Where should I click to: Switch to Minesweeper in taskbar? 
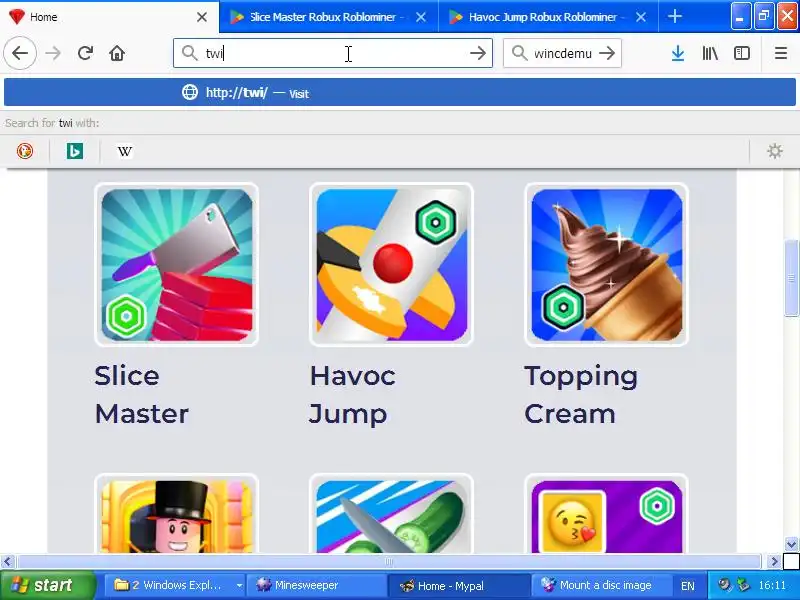[316, 585]
